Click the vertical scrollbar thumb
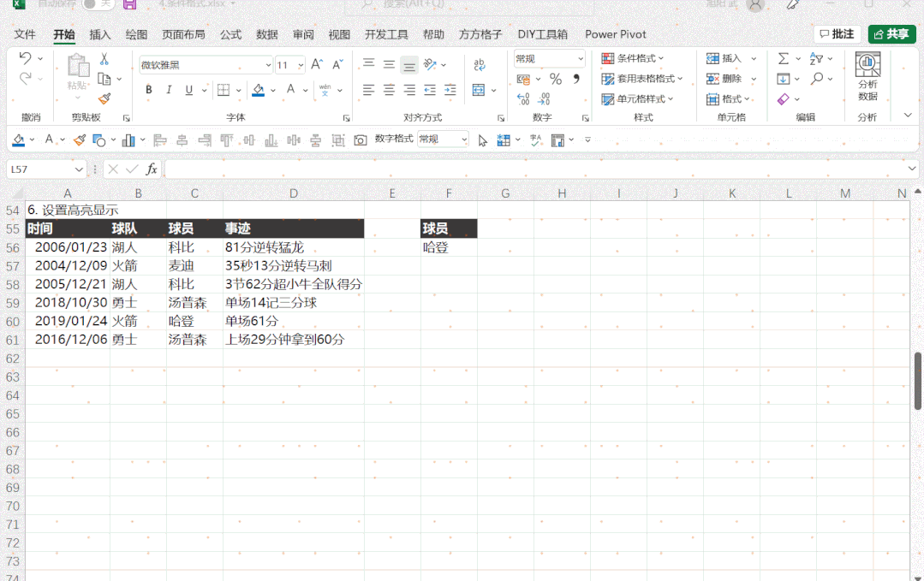Viewport: 924px width, 581px height. (917, 381)
